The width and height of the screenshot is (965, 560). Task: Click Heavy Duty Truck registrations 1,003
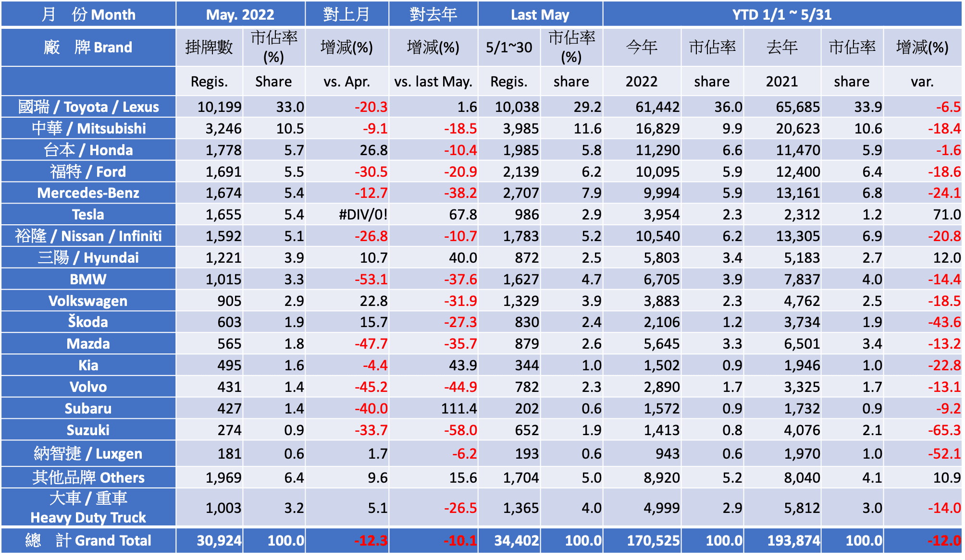coord(210,508)
